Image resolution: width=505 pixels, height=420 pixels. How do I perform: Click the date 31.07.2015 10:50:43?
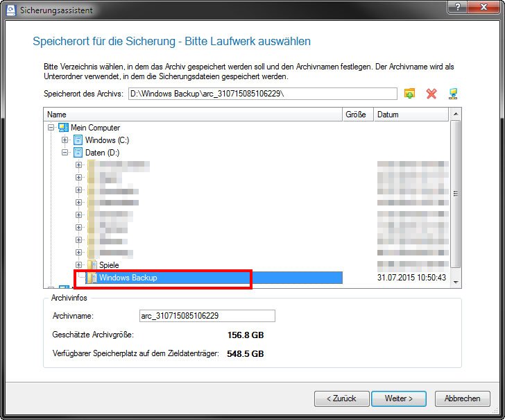click(x=411, y=278)
